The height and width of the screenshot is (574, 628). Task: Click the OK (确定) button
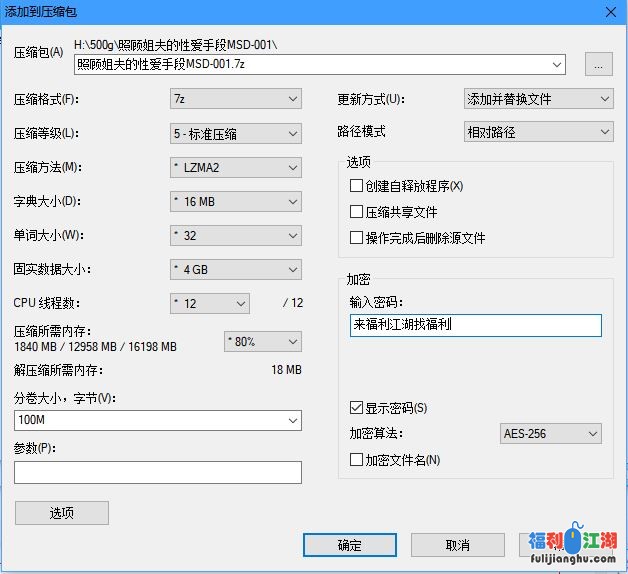pyautogui.click(x=349, y=545)
